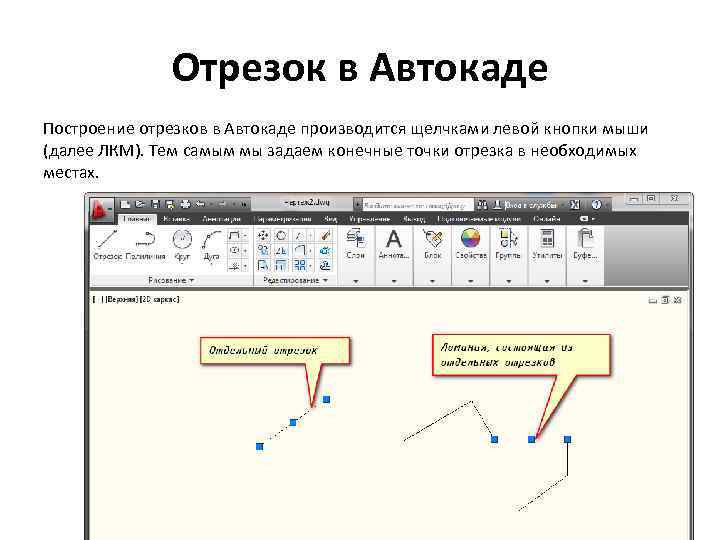Open the Утилиты calculator panel button
Screen dimensions: 720x540
(547, 244)
